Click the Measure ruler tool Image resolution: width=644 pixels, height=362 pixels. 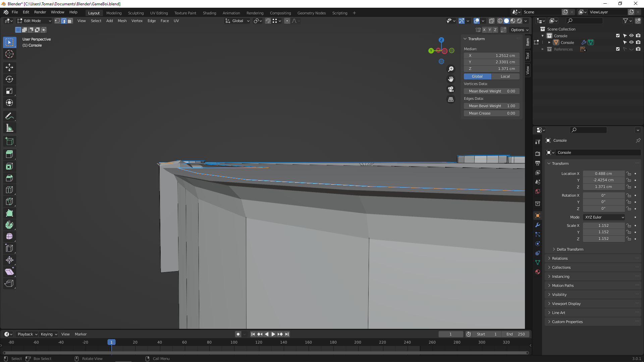tap(9, 128)
